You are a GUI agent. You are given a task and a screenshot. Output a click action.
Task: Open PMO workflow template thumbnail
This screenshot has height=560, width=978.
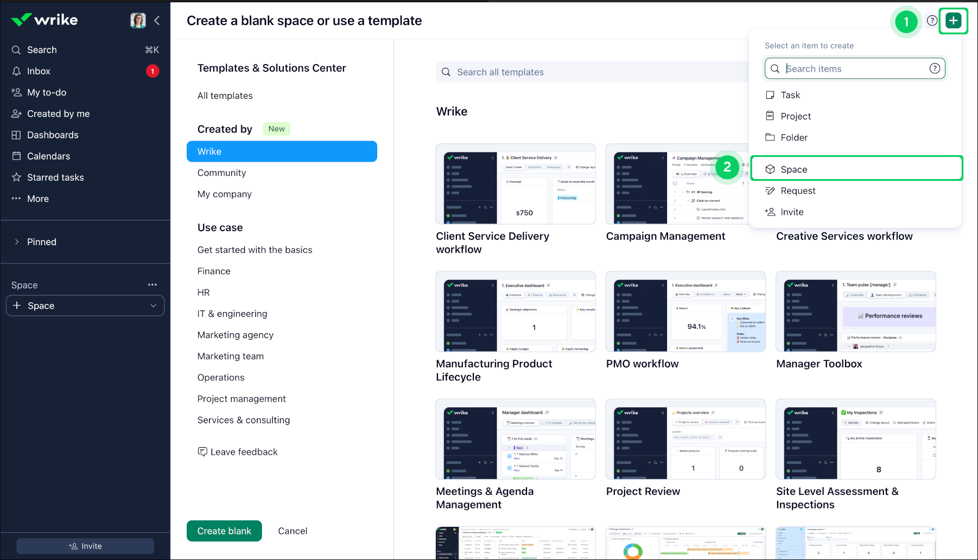(686, 311)
